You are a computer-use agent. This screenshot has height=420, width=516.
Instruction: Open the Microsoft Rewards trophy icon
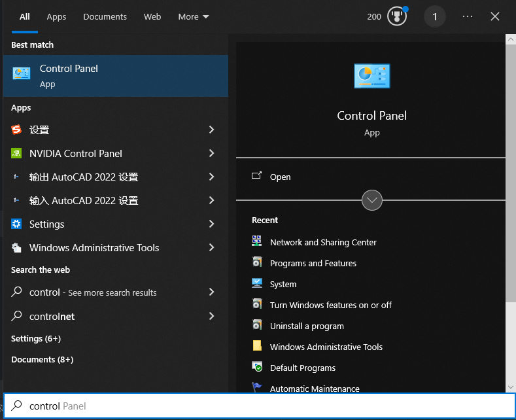click(x=397, y=16)
